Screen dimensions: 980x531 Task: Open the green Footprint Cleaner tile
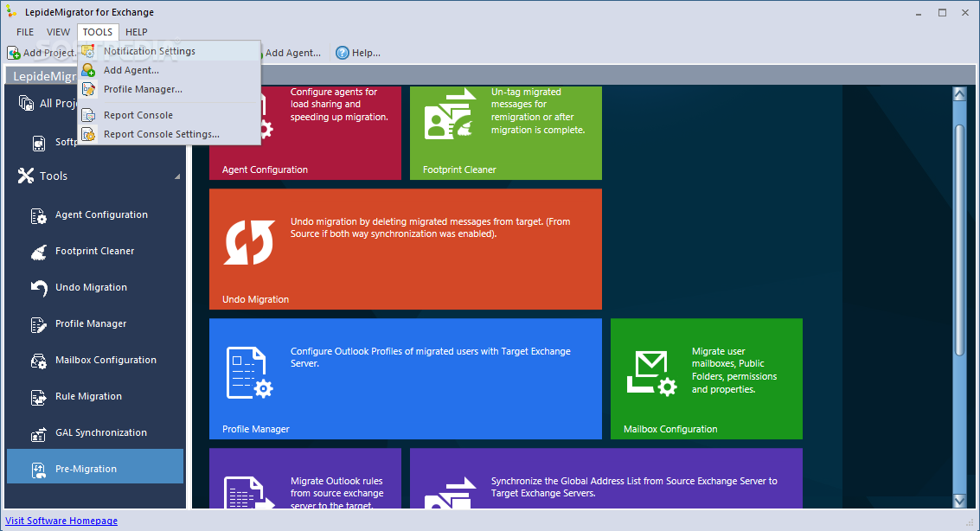[506, 133]
